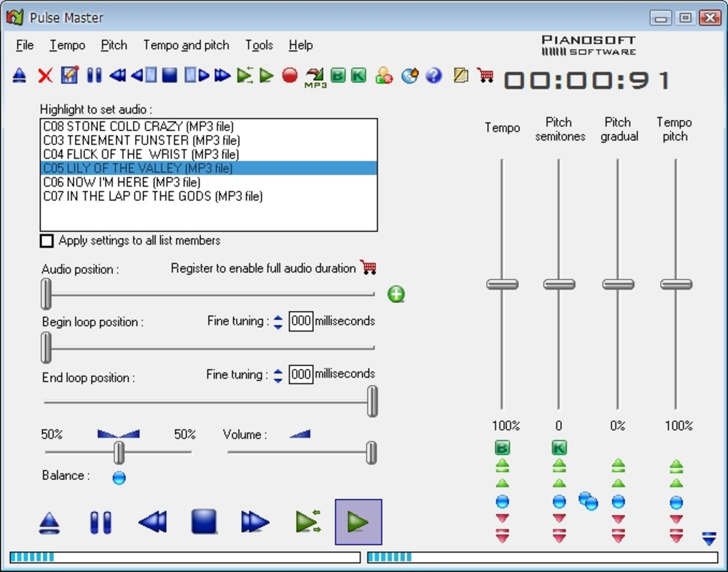This screenshot has height=572, width=728.
Task: Open the blue question mark help icon
Action: coord(433,75)
